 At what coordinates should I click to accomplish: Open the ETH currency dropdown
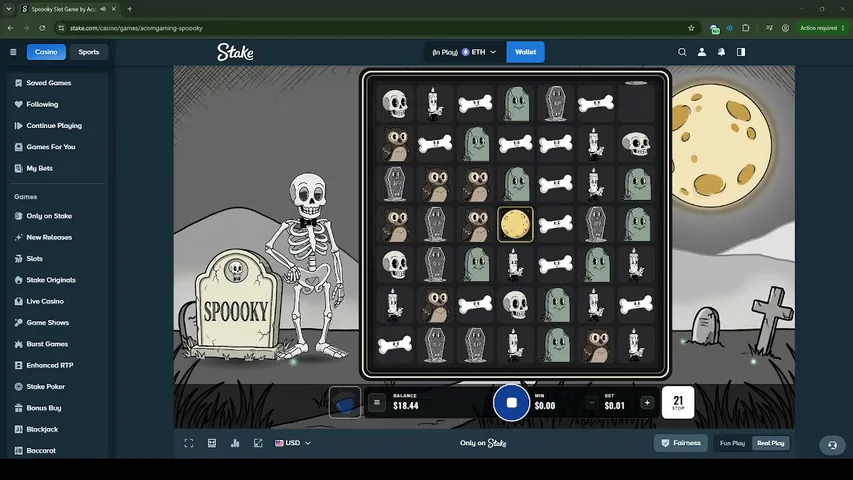click(464, 52)
